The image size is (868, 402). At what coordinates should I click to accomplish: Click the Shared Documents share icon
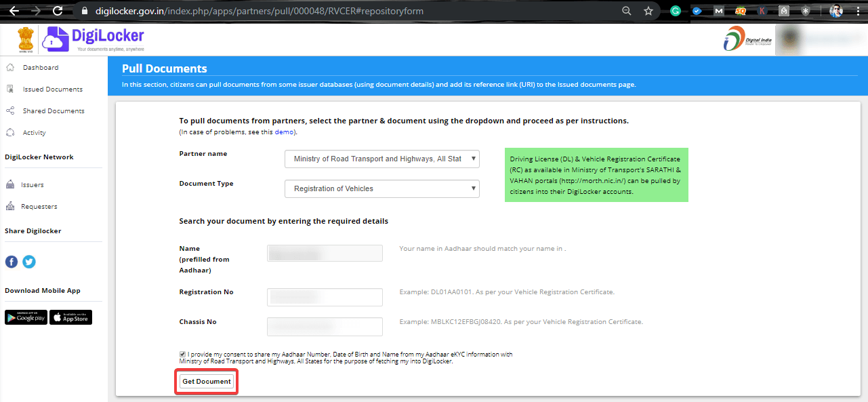9,110
